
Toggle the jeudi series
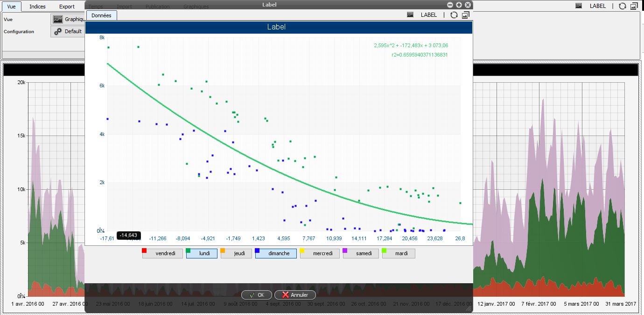(x=236, y=253)
